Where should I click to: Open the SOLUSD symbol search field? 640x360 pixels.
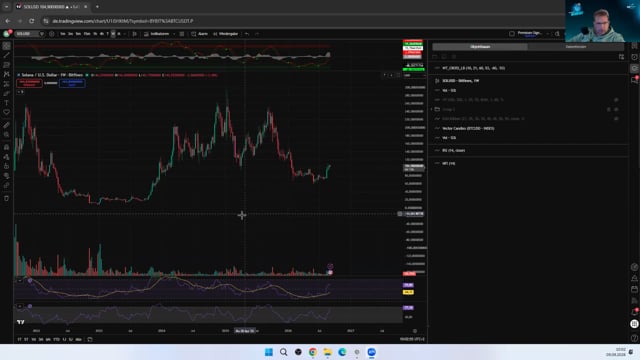pos(29,34)
